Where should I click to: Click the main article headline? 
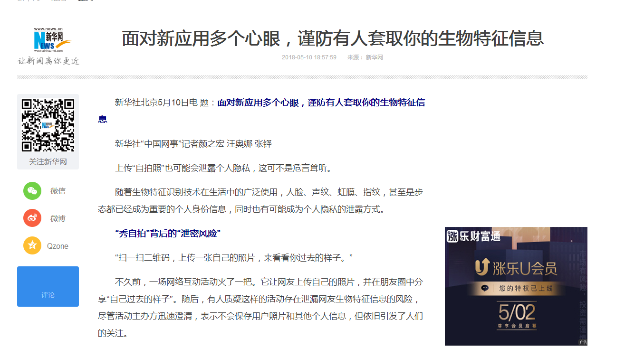(x=332, y=38)
